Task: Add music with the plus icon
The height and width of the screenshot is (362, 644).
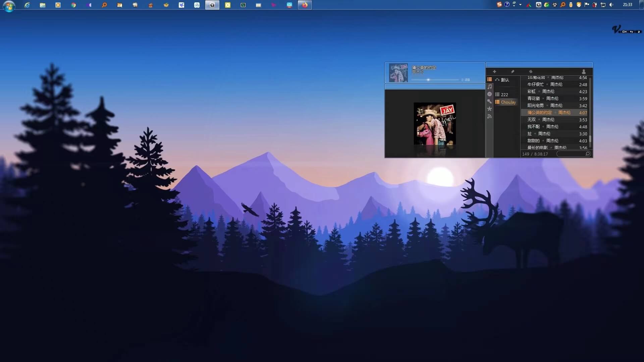Action: tap(494, 72)
